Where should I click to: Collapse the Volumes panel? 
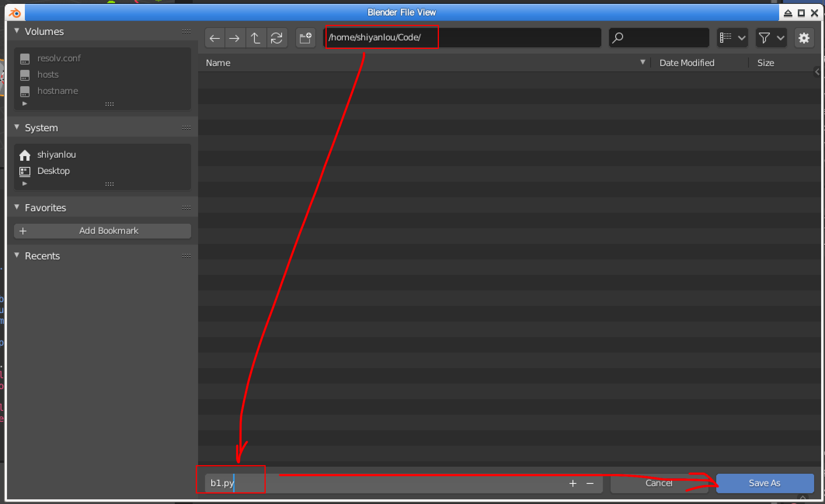tap(17, 31)
